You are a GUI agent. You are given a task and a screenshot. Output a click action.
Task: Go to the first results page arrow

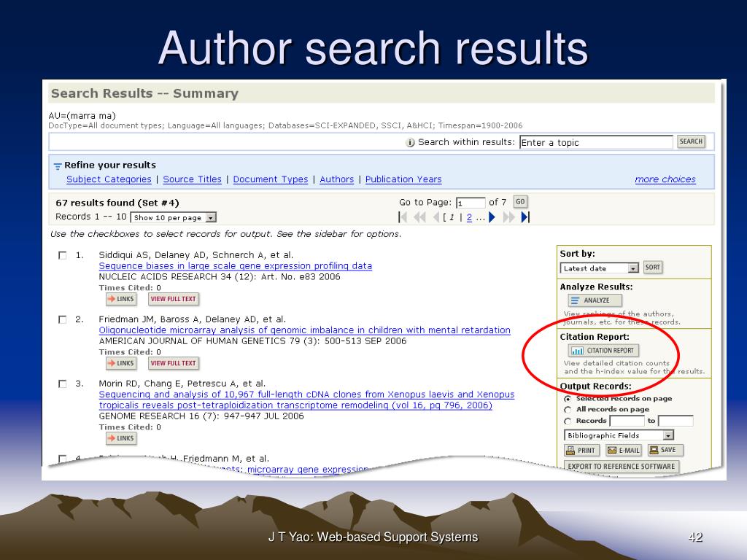click(x=403, y=217)
